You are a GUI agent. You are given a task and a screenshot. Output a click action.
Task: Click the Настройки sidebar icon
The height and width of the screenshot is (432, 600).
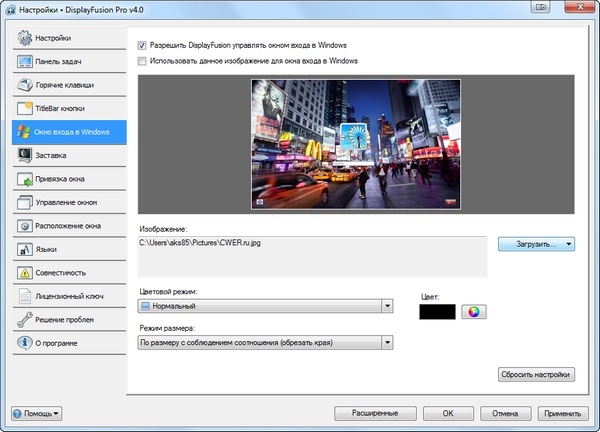[x=24, y=39]
